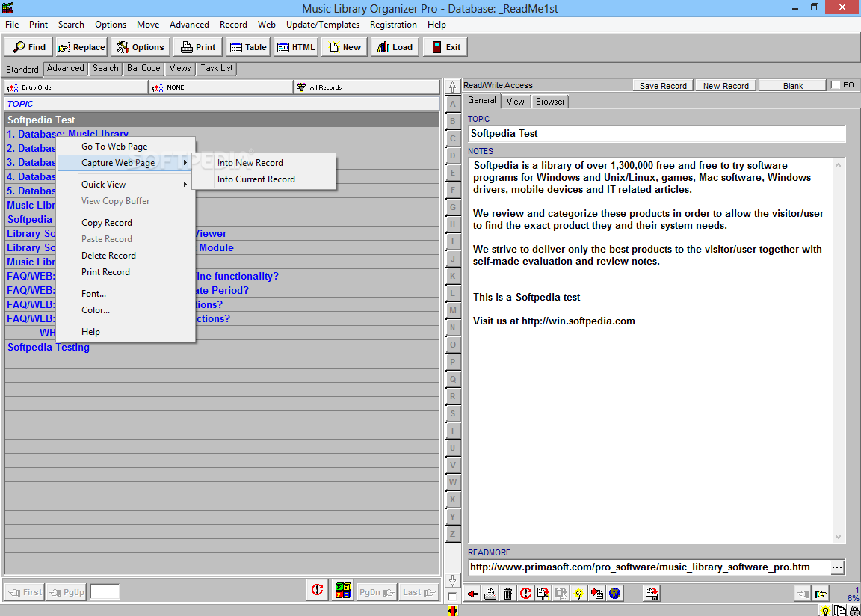This screenshot has width=861, height=616.
Task: Click the READMORE URL field
Action: point(648,567)
